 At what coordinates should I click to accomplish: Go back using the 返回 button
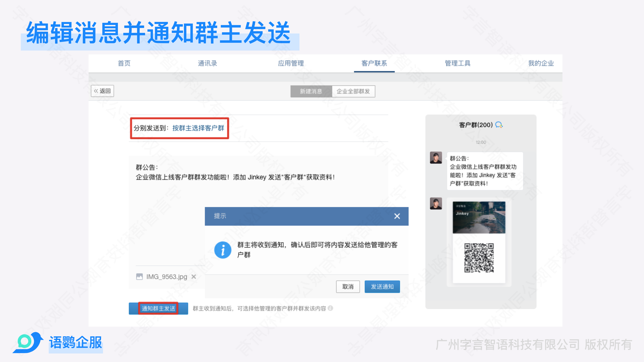[x=102, y=91]
